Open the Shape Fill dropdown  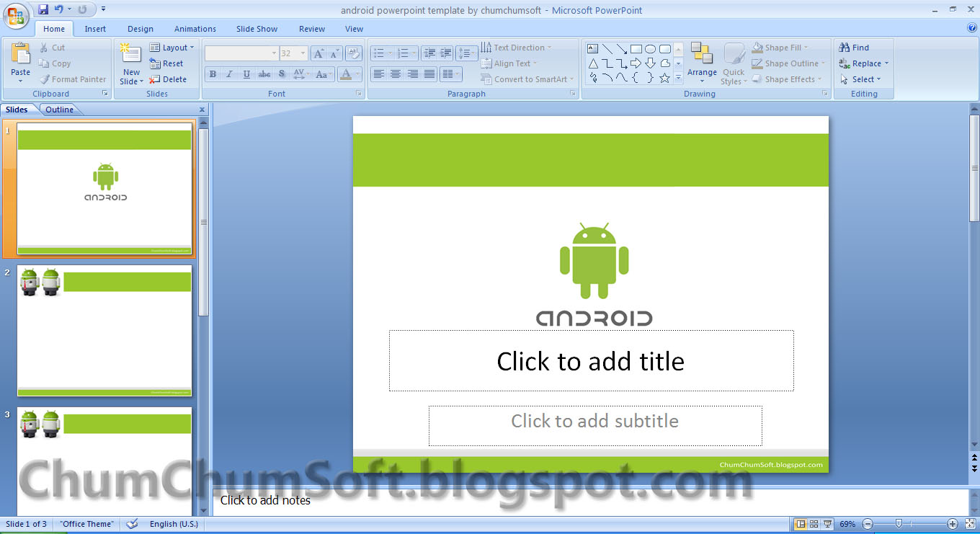coord(784,47)
